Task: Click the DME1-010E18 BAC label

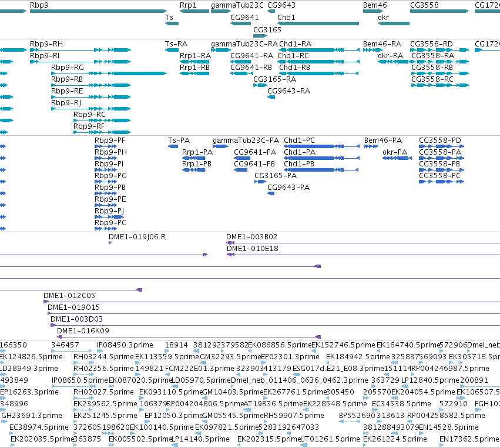Action: pos(253,248)
